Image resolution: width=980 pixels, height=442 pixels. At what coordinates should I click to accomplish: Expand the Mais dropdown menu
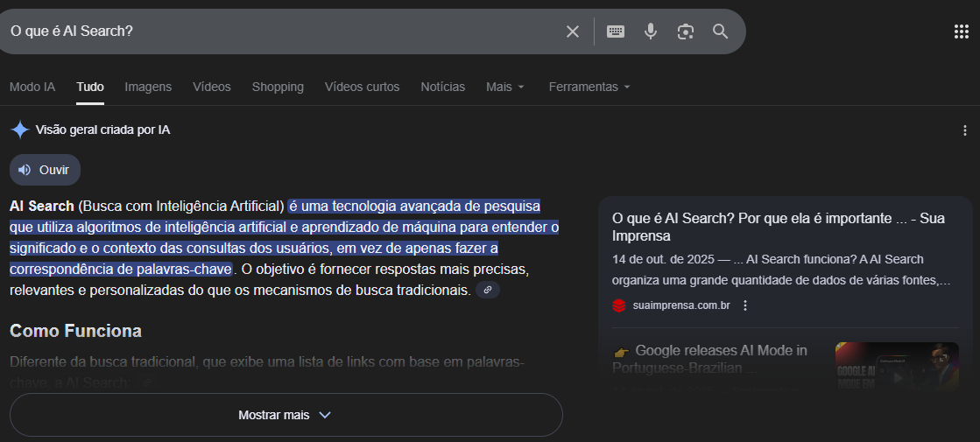[505, 87]
